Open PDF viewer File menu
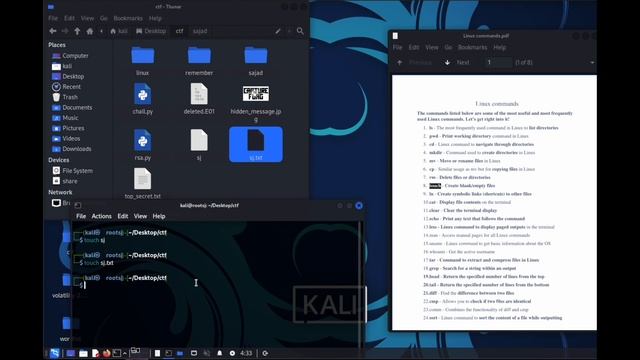 (398, 47)
